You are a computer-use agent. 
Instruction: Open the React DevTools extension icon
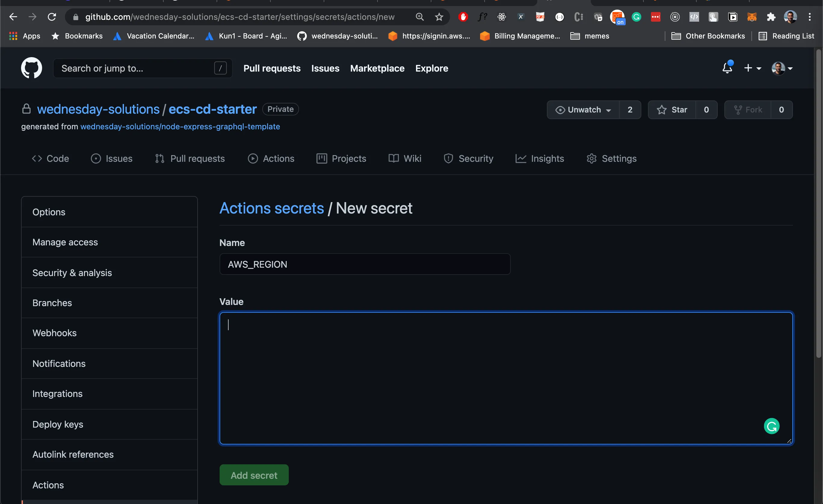click(x=502, y=17)
